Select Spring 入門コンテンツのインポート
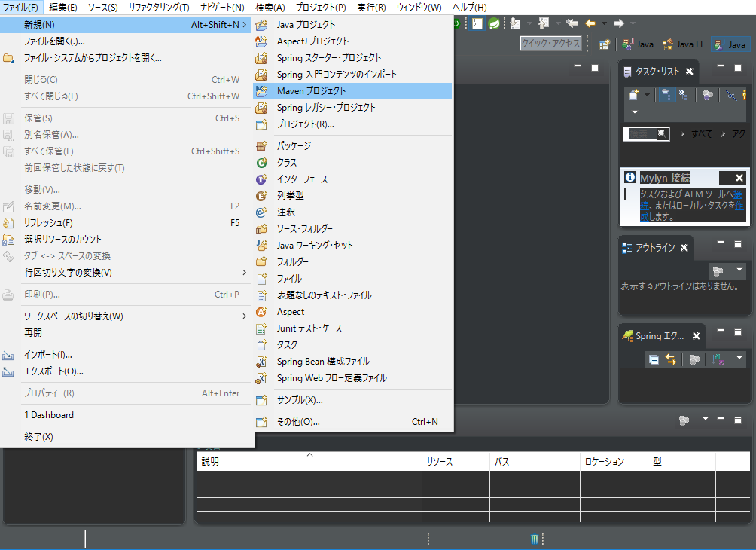Viewport: 756px width, 550px height. click(x=352, y=75)
